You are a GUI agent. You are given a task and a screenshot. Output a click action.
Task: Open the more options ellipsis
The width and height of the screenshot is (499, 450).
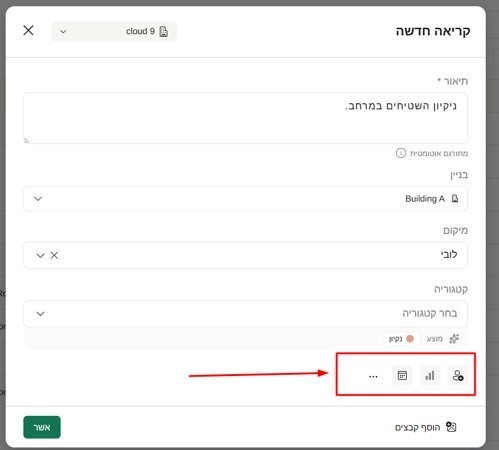tap(373, 376)
